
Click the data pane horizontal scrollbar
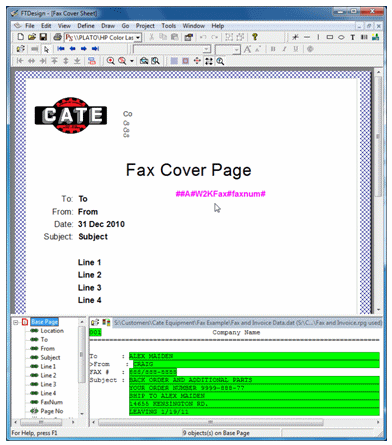pyautogui.click(x=210, y=422)
